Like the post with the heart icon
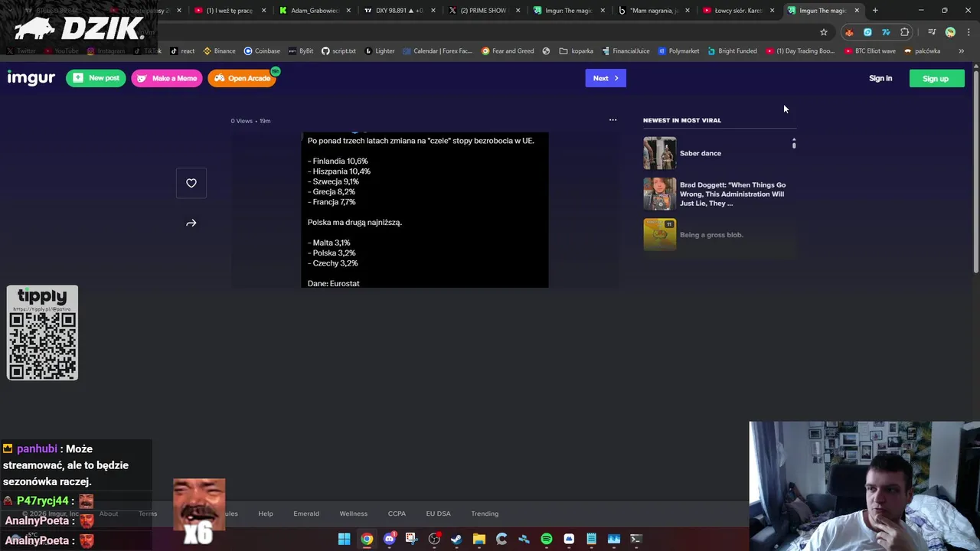The width and height of the screenshot is (980, 551). (191, 183)
